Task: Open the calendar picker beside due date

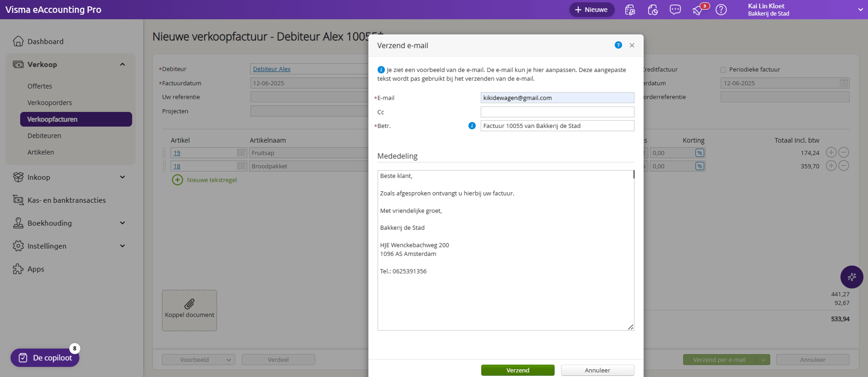Action: click(844, 83)
